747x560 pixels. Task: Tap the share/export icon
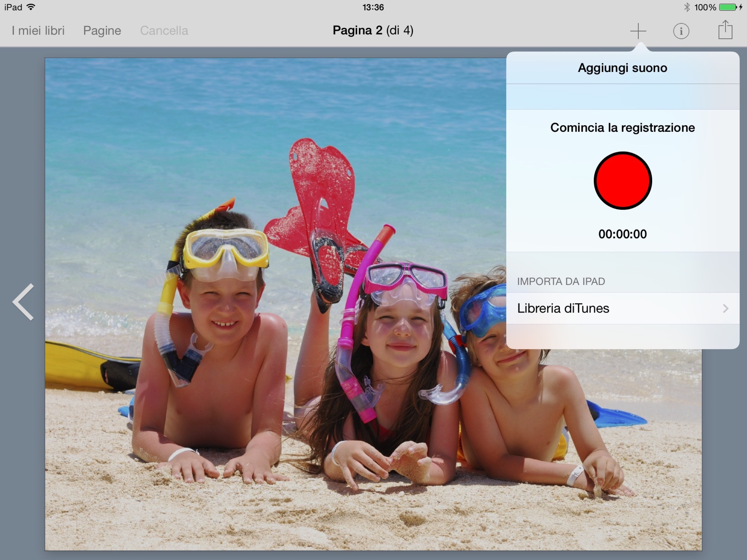[x=725, y=30]
